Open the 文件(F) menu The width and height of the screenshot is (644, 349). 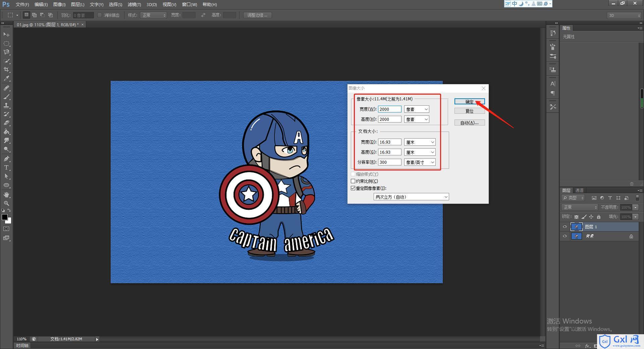[22, 4]
